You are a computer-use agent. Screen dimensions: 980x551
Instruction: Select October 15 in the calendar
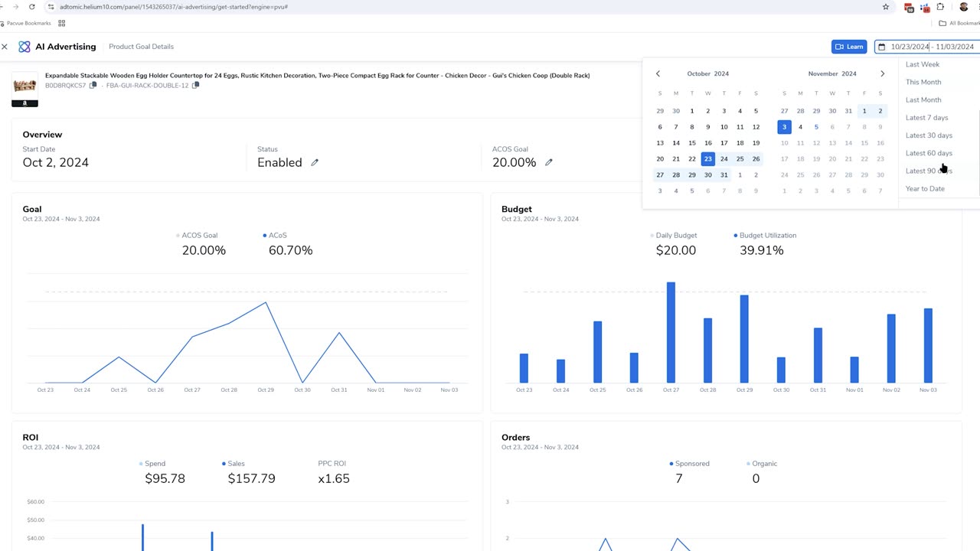(692, 143)
